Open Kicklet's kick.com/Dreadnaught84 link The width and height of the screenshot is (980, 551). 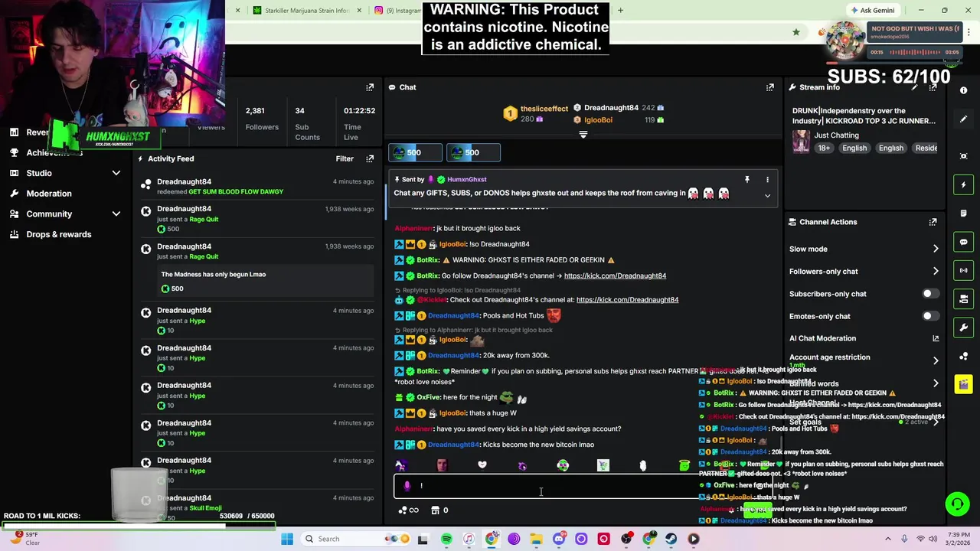tap(627, 299)
